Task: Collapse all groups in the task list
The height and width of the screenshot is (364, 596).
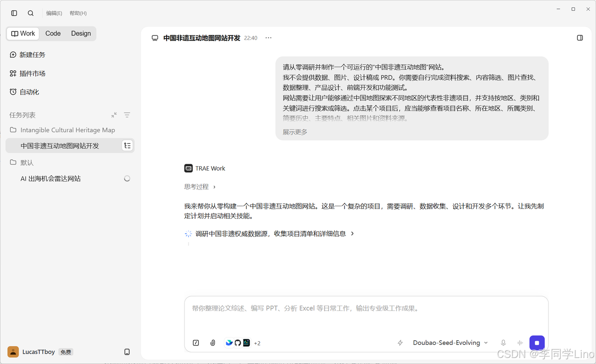Action: (x=114, y=115)
